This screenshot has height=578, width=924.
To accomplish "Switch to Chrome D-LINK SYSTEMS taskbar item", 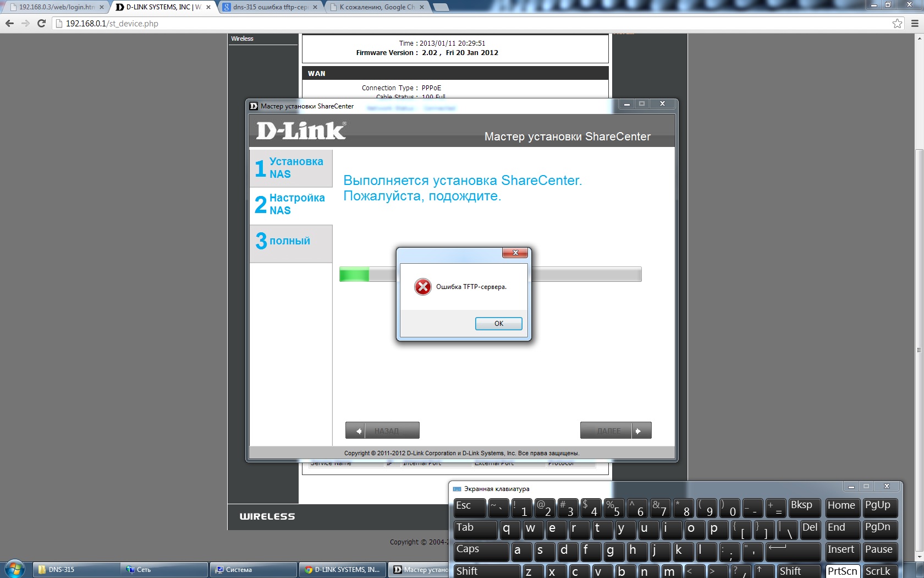I will click(x=343, y=570).
